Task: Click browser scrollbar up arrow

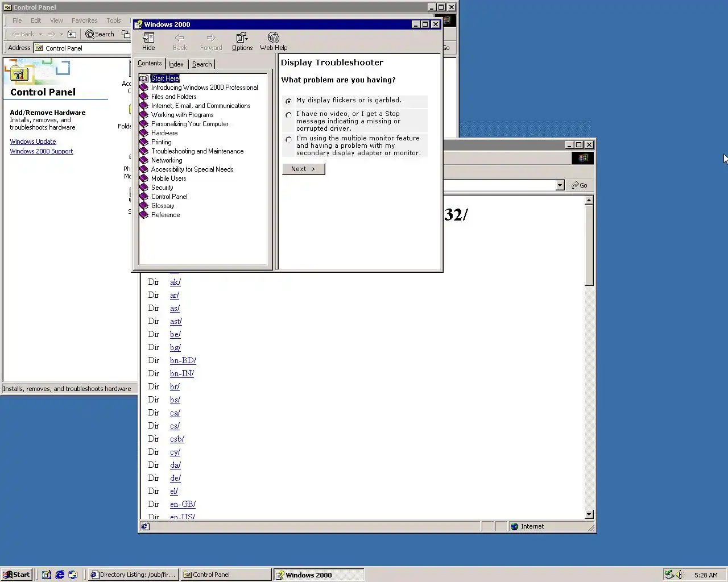Action: 589,200
